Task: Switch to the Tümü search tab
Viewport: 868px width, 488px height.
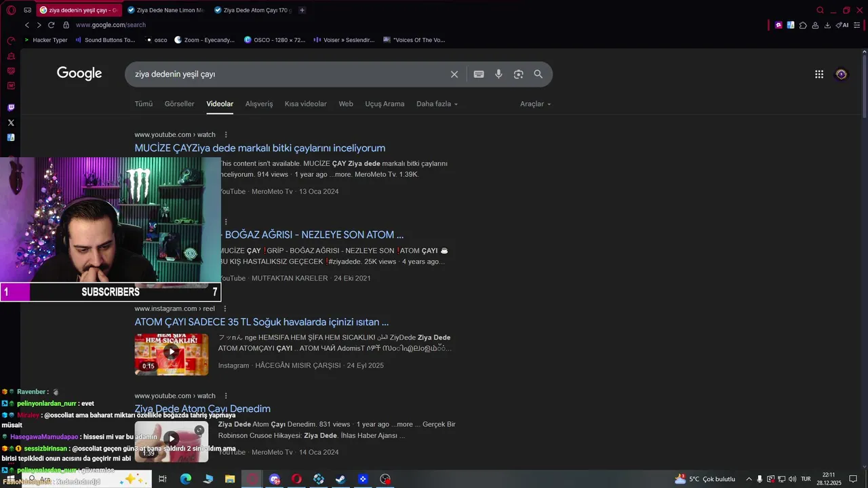Action: point(144,104)
